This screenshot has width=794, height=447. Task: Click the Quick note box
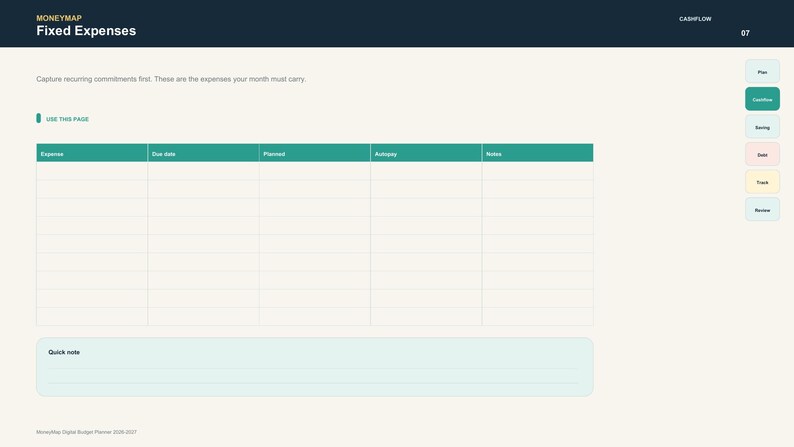pyautogui.click(x=314, y=367)
